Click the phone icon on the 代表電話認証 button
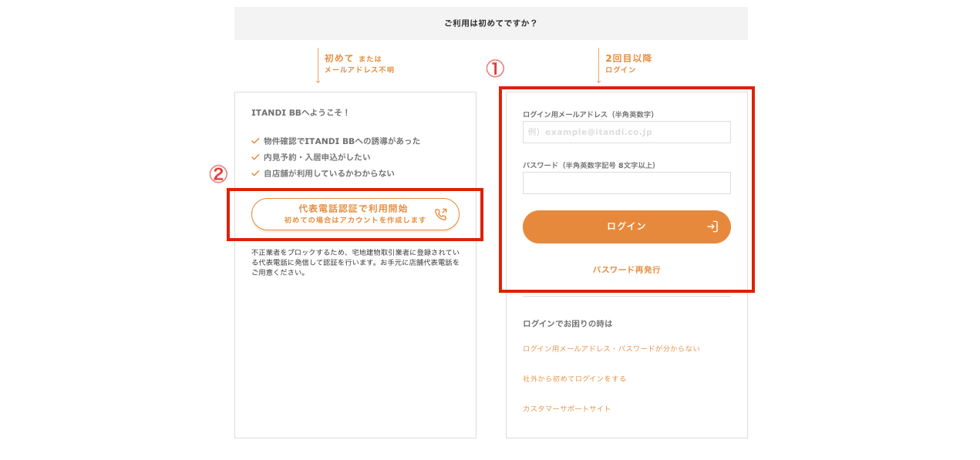 (441, 214)
